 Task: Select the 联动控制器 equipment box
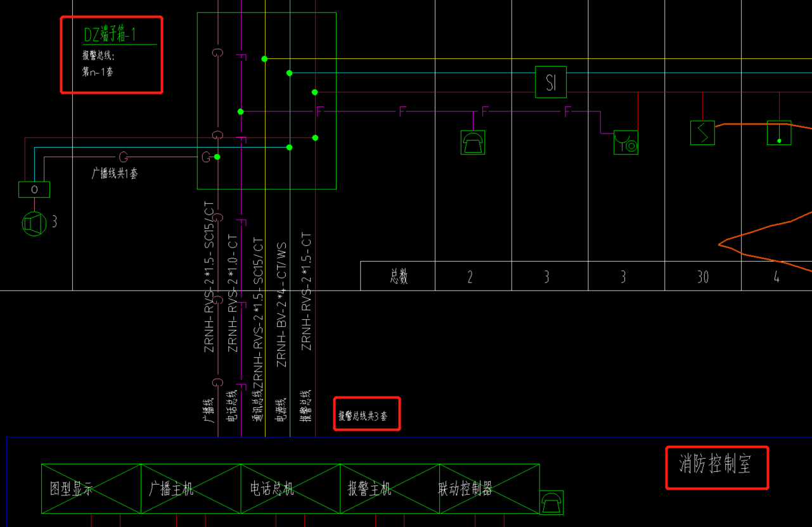[x=489, y=489]
